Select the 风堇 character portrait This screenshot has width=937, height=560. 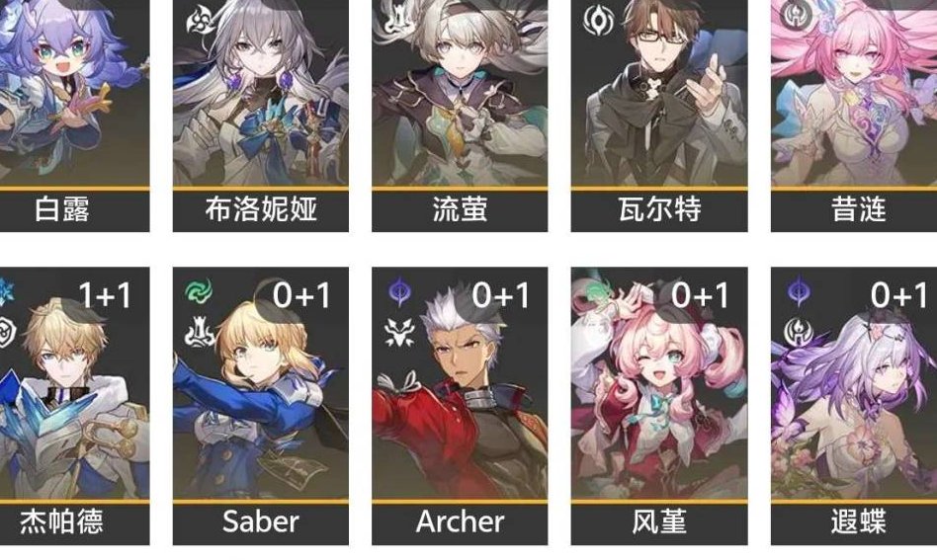659,382
